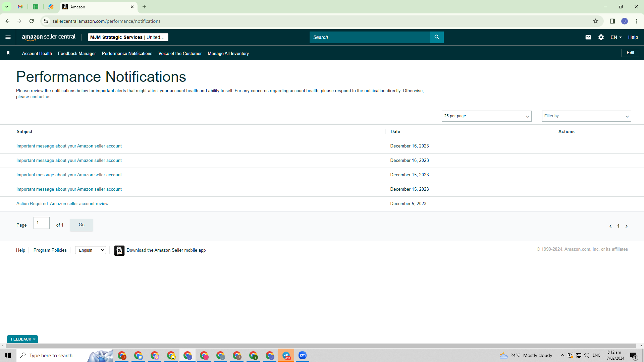Show hidden system tray icons
Viewport: 644px width, 362px height.
[x=562, y=355]
